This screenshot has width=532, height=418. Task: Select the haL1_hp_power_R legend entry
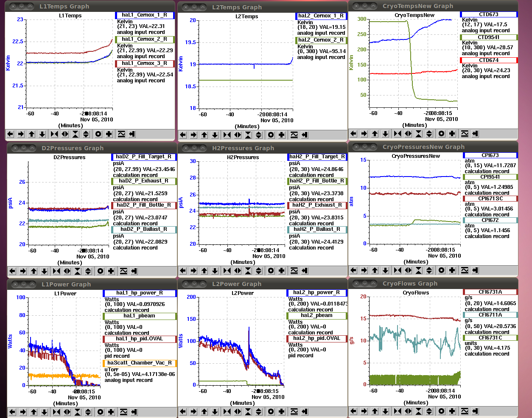(x=140, y=293)
